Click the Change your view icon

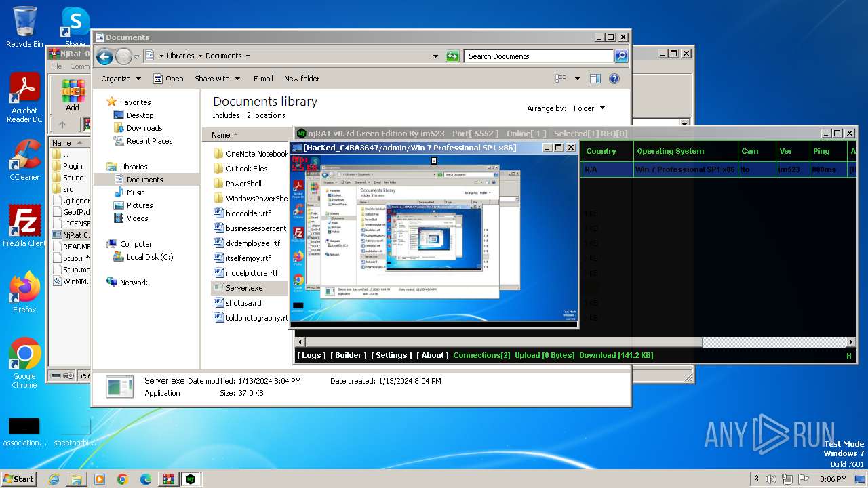(x=561, y=79)
